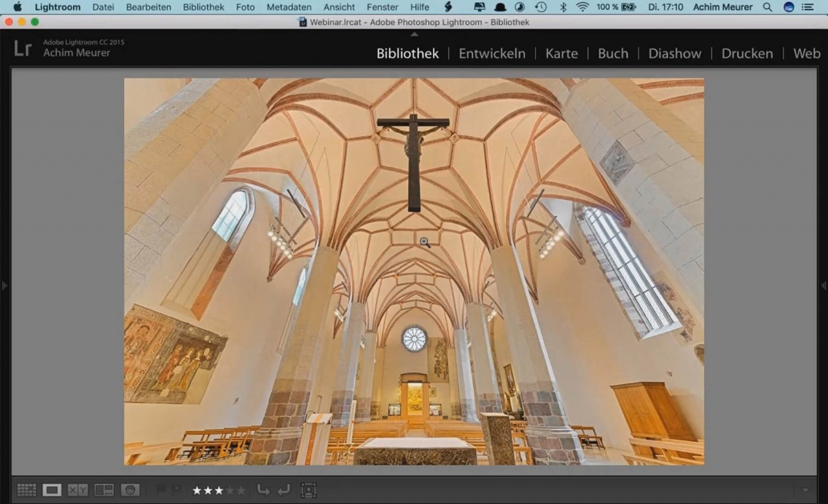Switch to the Entwickeln module
The width and height of the screenshot is (828, 504).
pos(492,54)
